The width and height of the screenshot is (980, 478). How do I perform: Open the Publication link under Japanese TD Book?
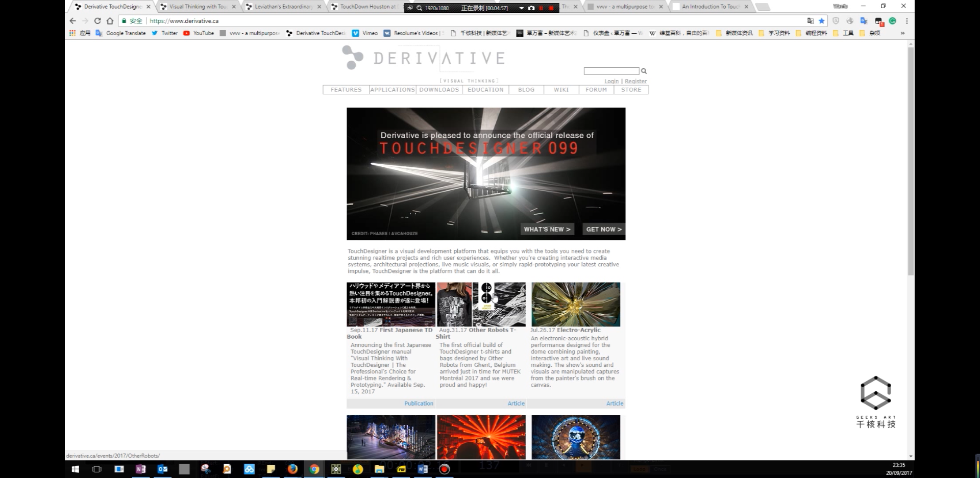coord(419,404)
